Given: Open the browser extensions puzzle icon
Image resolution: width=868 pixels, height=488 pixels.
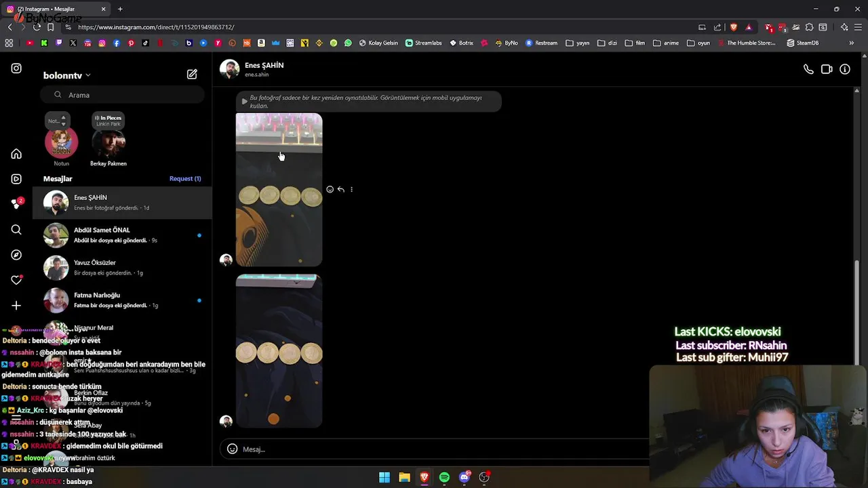Looking at the screenshot, I should [x=808, y=27].
